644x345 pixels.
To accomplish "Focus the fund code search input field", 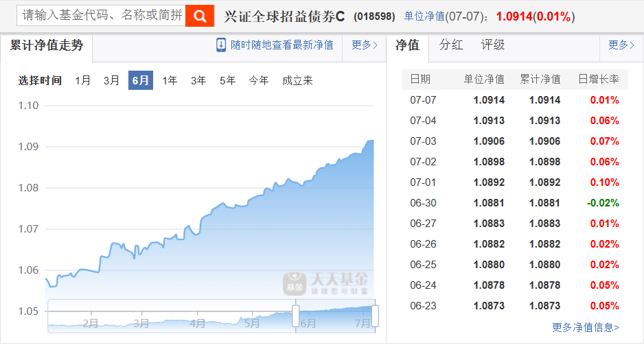I will point(101,16).
